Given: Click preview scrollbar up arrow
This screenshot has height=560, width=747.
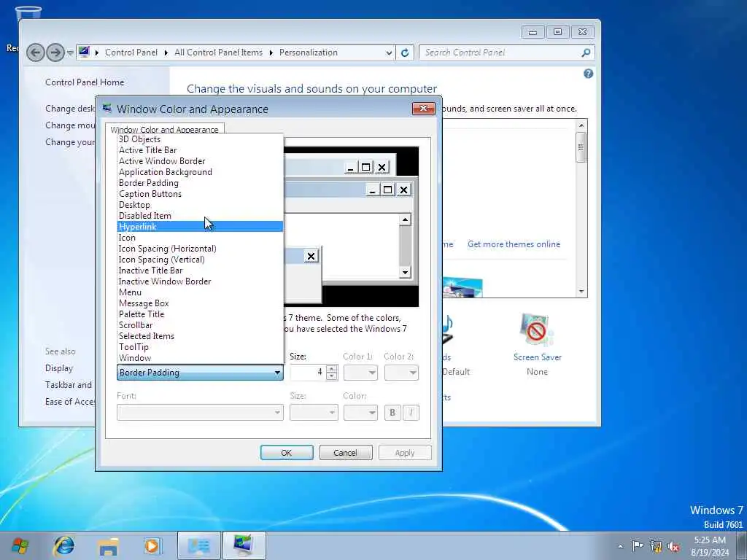Looking at the screenshot, I should (x=405, y=219).
